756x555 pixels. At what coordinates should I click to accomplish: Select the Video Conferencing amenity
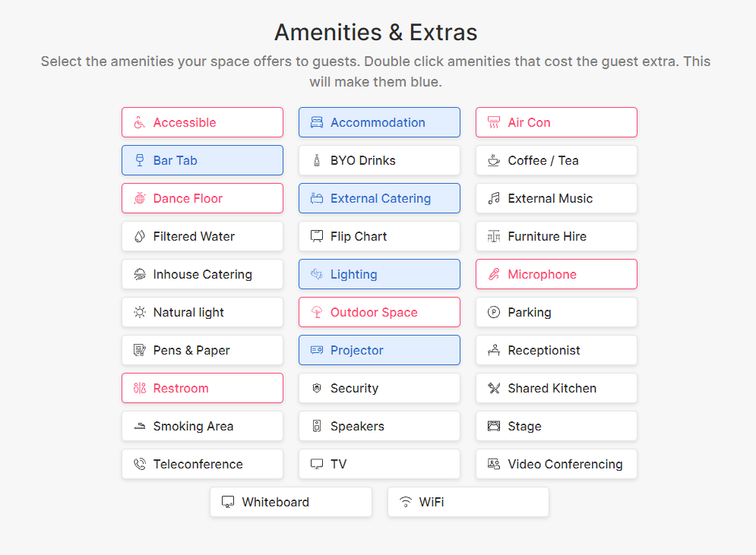point(556,464)
